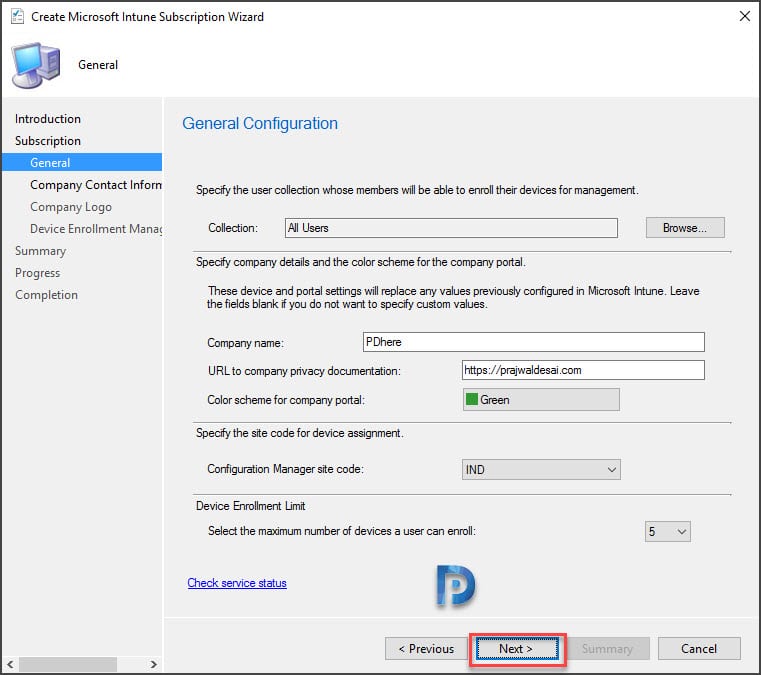
Task: Open the Check service status link
Action: (237, 583)
